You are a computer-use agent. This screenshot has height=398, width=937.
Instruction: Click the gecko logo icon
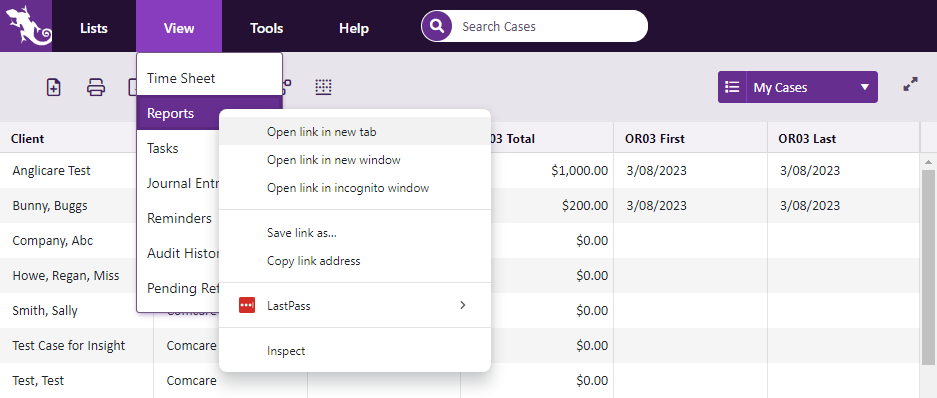[x=26, y=26]
